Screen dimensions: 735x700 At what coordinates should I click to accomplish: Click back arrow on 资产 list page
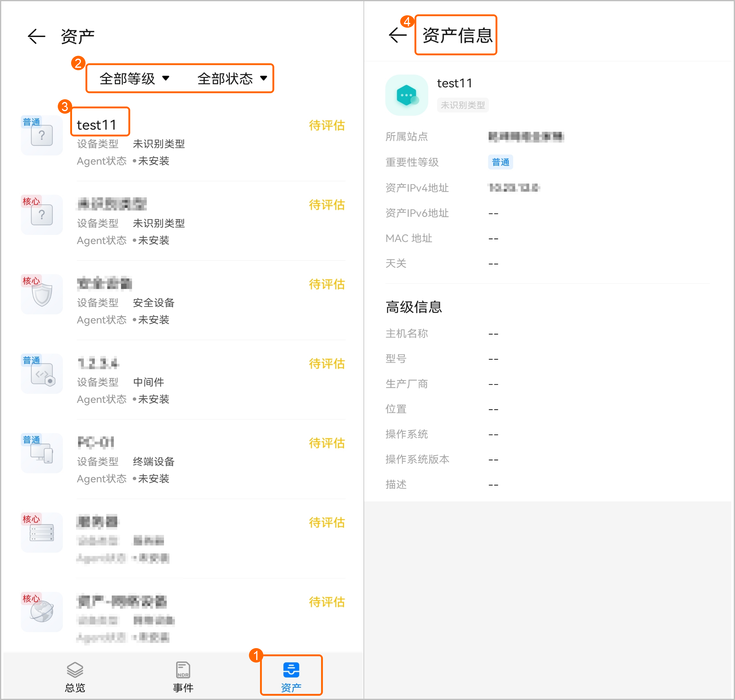click(37, 36)
